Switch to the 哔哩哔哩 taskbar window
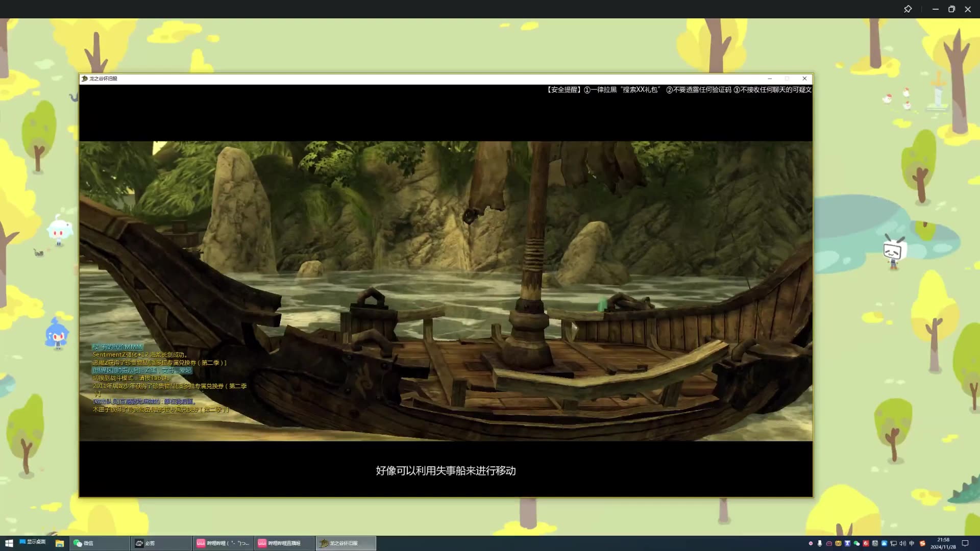The height and width of the screenshot is (551, 980). [x=223, y=543]
